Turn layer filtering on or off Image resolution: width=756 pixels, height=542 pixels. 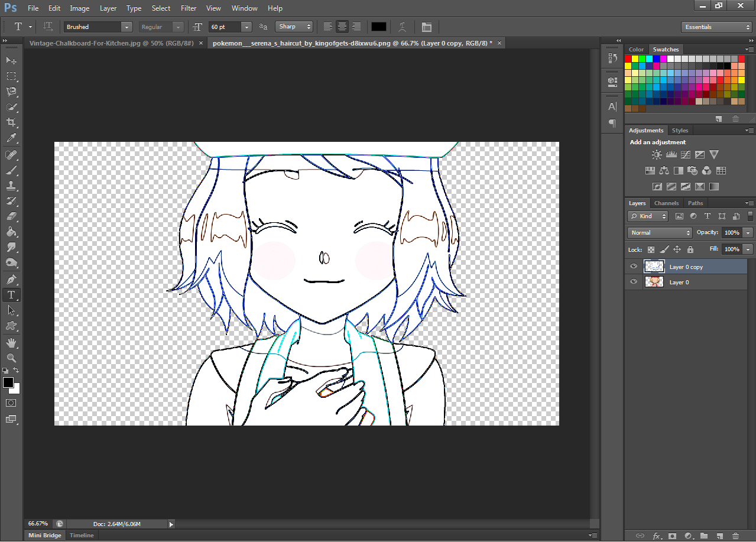click(751, 216)
